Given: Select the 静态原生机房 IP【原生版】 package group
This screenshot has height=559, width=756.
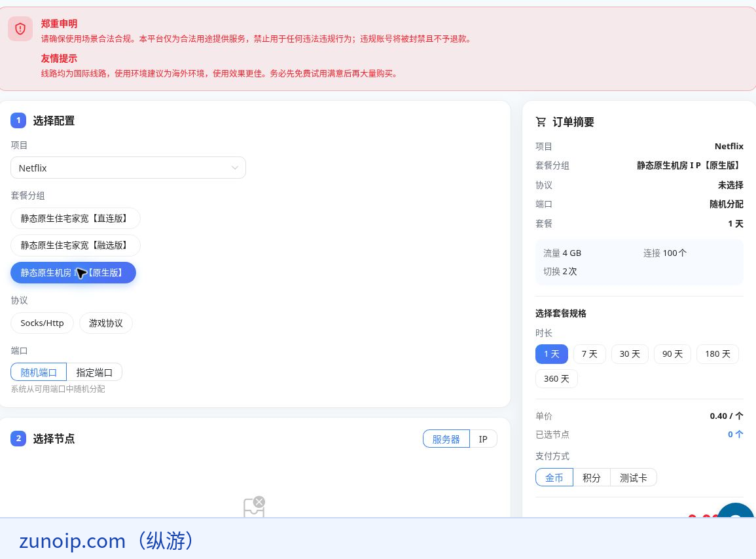Looking at the screenshot, I should tap(73, 272).
